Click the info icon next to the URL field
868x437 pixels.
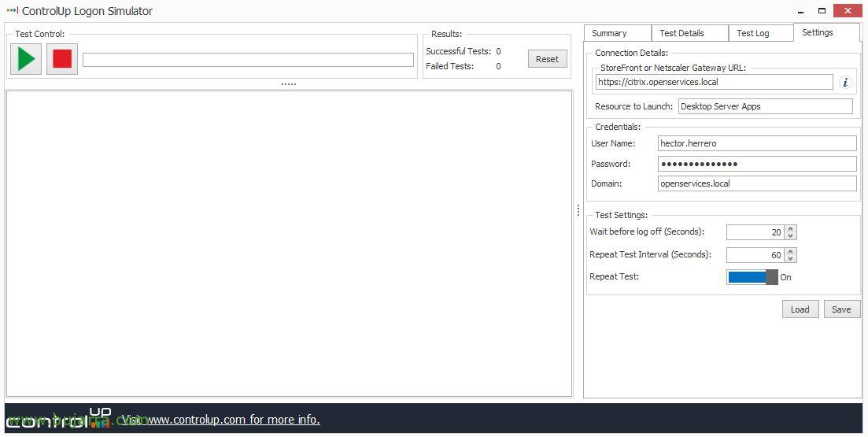pyautogui.click(x=844, y=83)
